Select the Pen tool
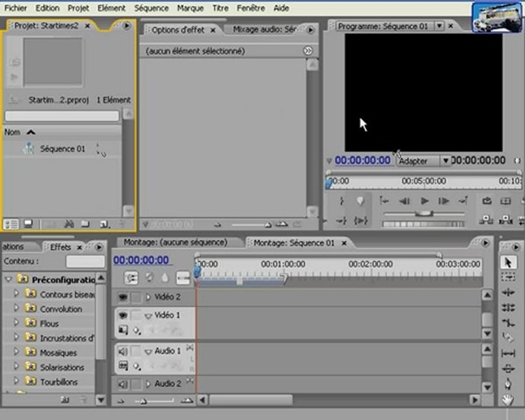The height and width of the screenshot is (420, 525). tap(508, 384)
